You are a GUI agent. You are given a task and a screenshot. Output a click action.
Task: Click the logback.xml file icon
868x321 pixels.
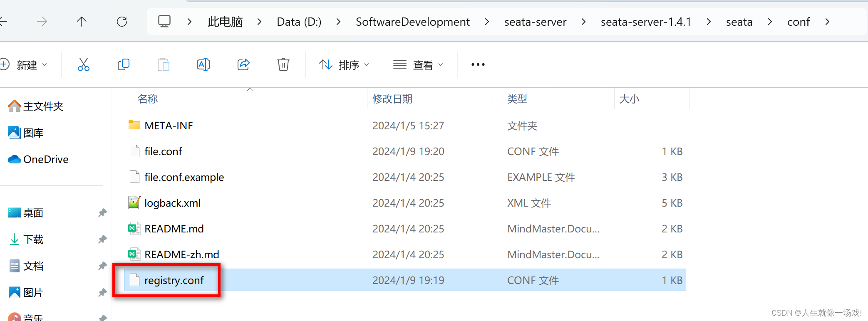click(x=134, y=203)
